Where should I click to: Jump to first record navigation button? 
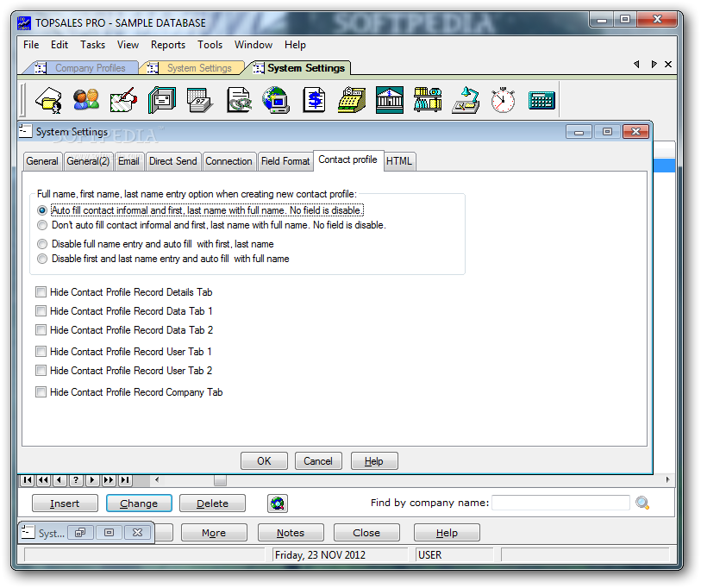click(28, 480)
